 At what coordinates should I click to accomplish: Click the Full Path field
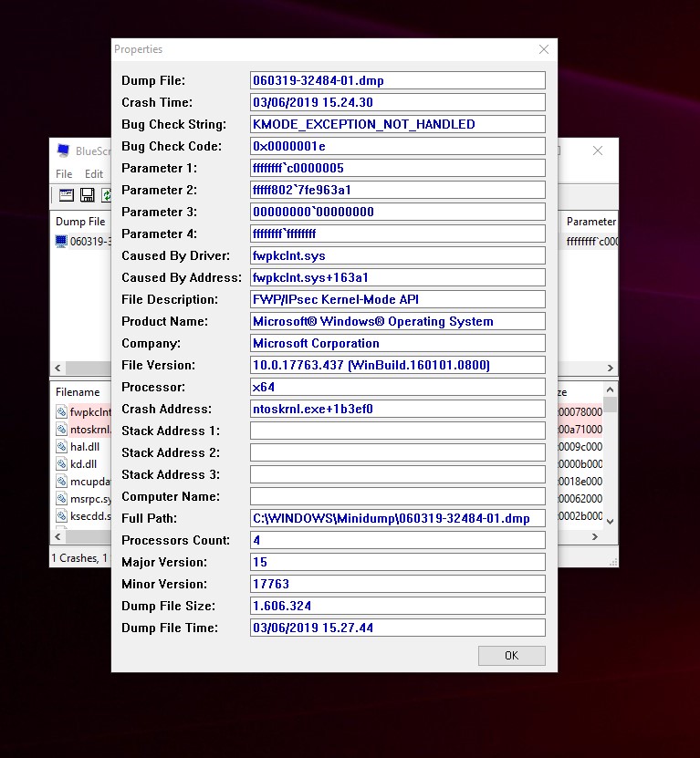click(398, 518)
